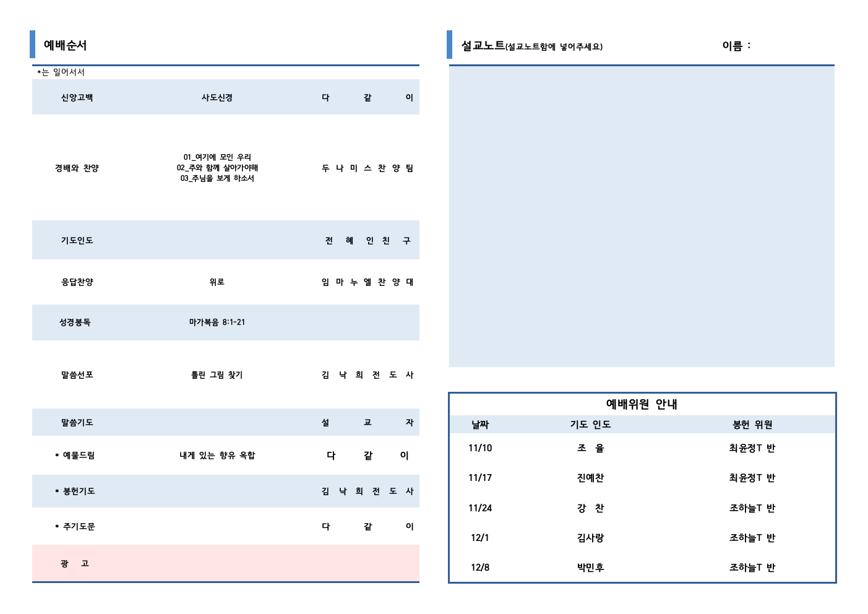Select the name '조 율'

(590, 448)
